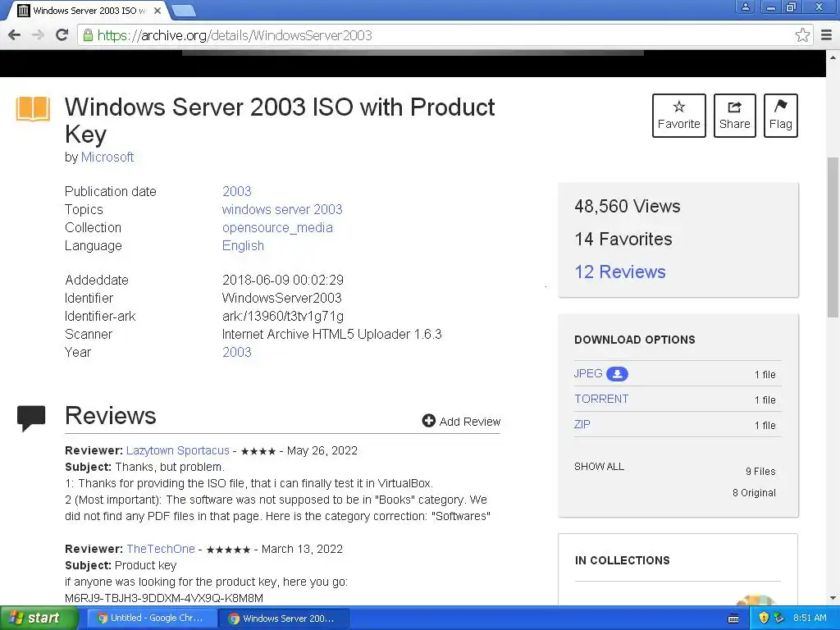
Task: Open the Publication date 2003 link
Action: 237,191
